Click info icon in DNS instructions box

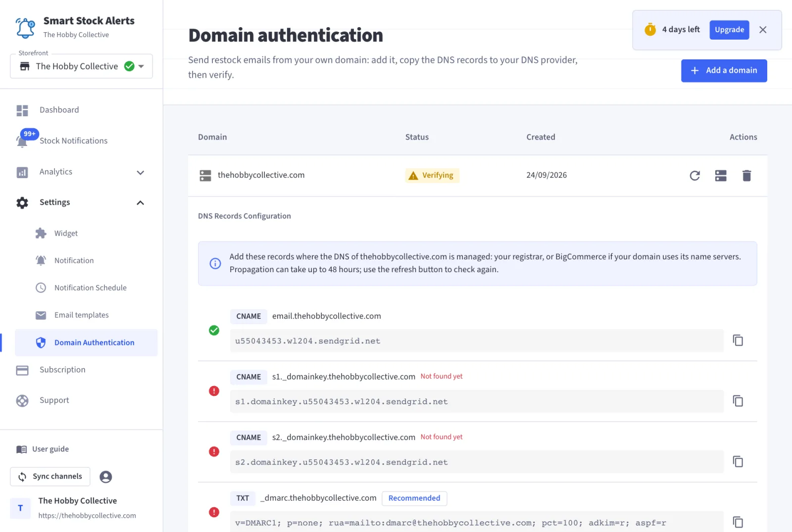click(x=215, y=263)
